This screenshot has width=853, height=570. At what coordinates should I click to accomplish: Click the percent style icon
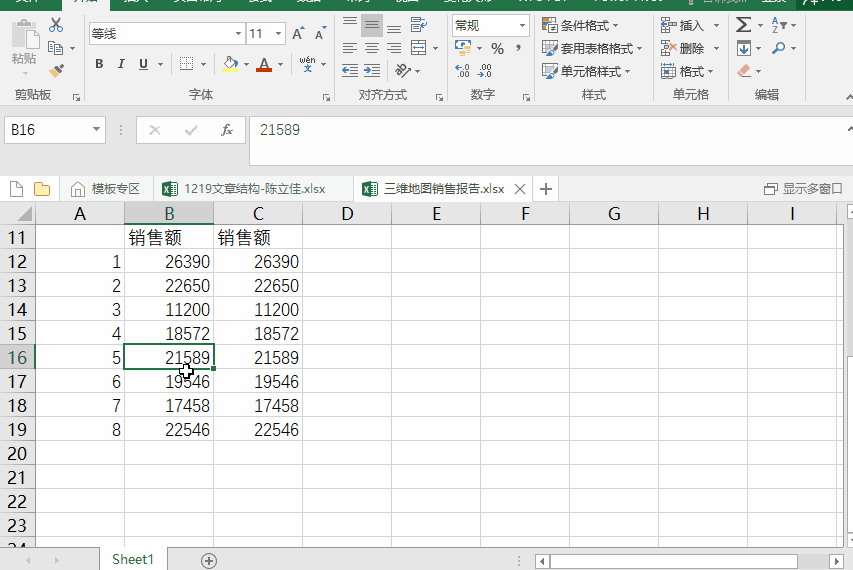pos(497,48)
